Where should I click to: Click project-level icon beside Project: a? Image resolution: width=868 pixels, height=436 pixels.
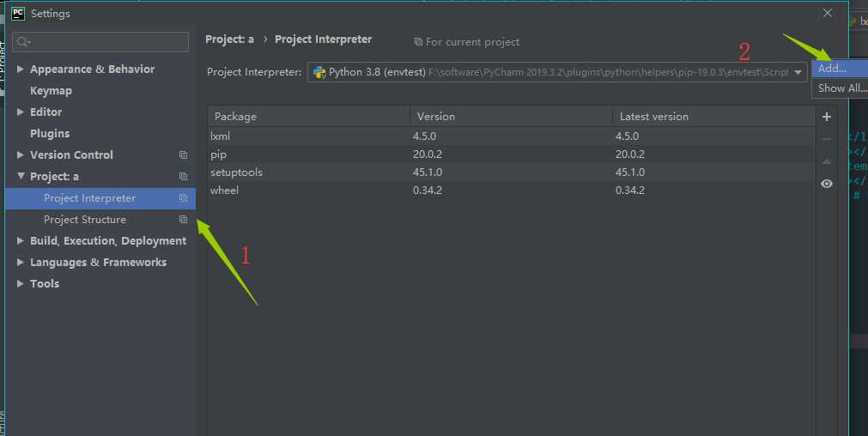[x=183, y=177]
